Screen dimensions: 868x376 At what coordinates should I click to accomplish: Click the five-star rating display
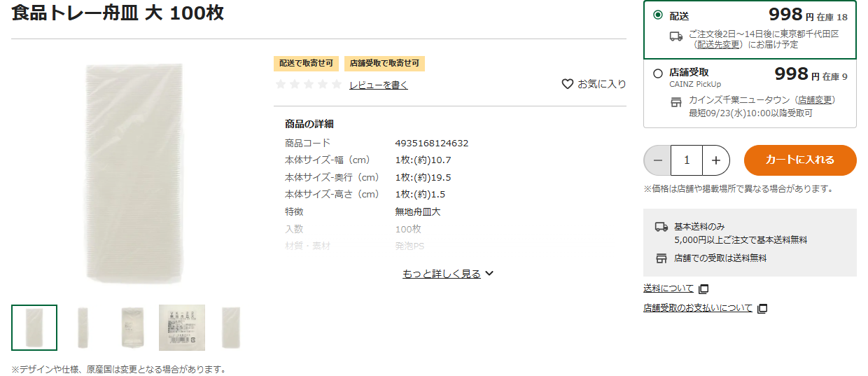tap(309, 85)
